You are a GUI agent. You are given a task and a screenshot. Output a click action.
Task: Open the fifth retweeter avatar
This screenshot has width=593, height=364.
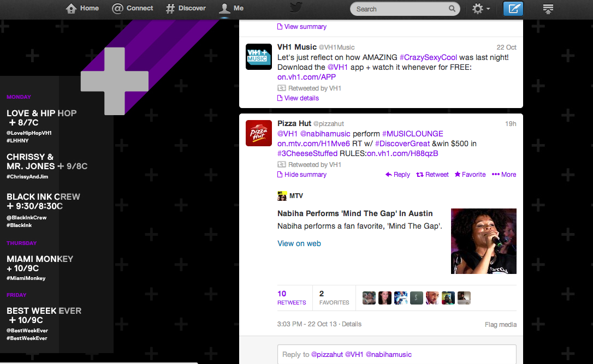(x=432, y=298)
